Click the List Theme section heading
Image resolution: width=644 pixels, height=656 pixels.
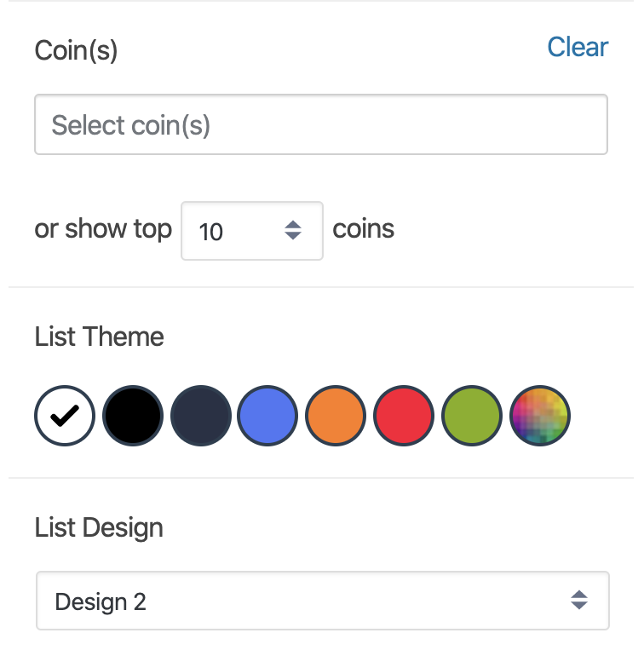click(x=99, y=337)
